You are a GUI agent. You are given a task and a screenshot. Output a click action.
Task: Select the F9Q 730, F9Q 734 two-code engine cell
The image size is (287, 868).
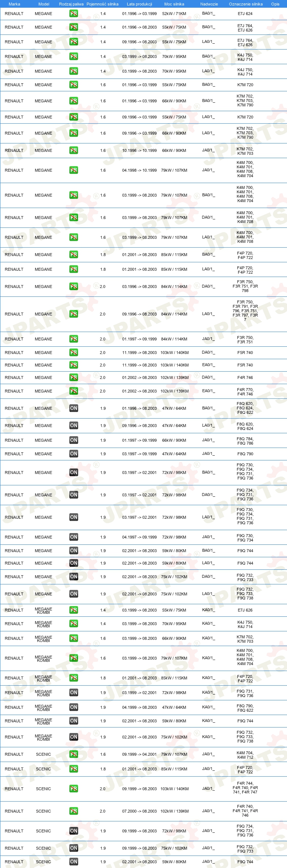pos(245,537)
